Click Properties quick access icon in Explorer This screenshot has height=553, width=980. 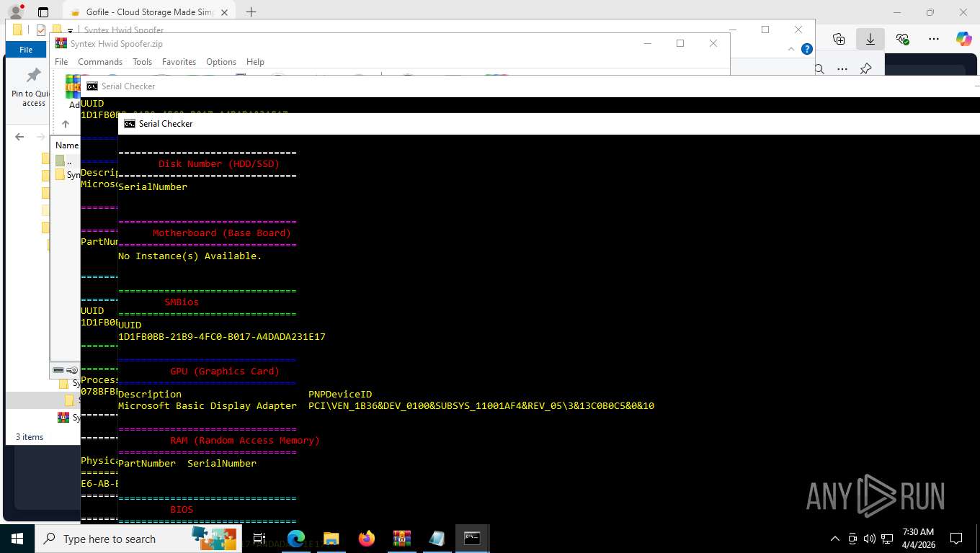click(41, 30)
